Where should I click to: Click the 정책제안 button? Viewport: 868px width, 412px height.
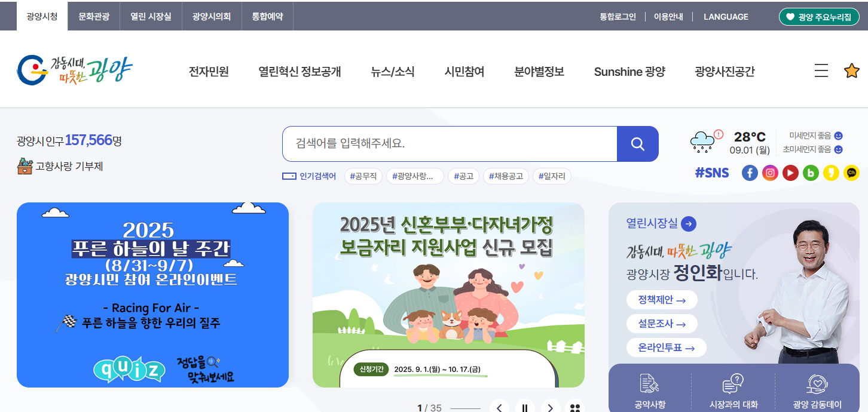(662, 300)
